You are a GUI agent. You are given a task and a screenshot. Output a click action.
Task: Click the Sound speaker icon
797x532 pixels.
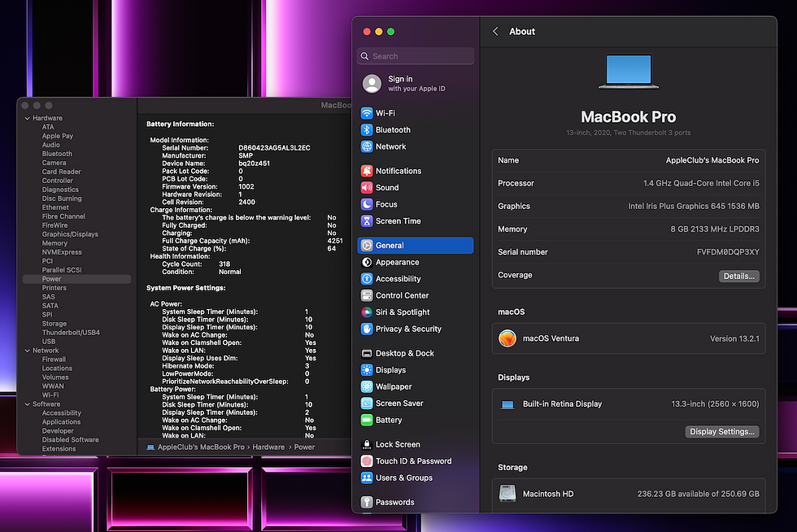tap(367, 188)
